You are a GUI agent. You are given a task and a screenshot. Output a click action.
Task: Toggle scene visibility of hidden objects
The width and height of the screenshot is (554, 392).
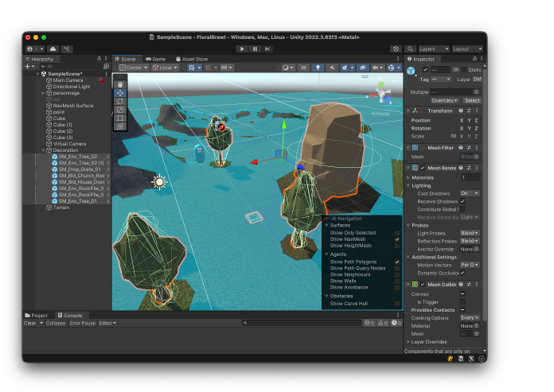click(362, 68)
